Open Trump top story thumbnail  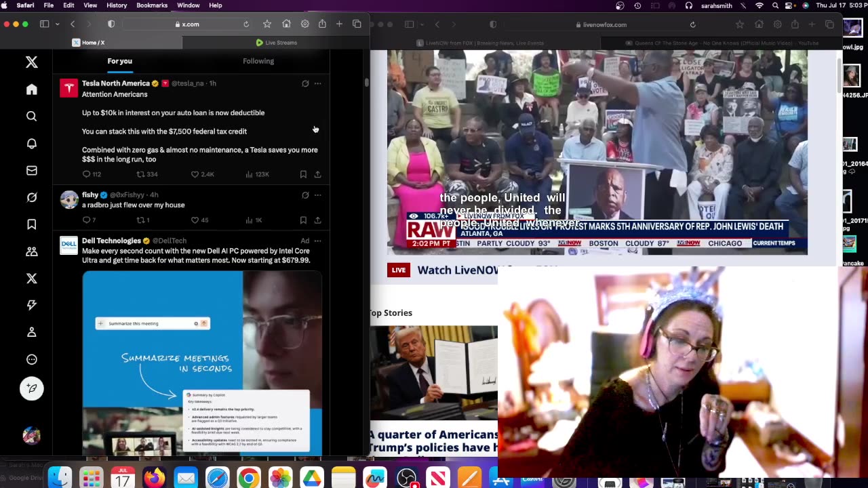pyautogui.click(x=433, y=373)
